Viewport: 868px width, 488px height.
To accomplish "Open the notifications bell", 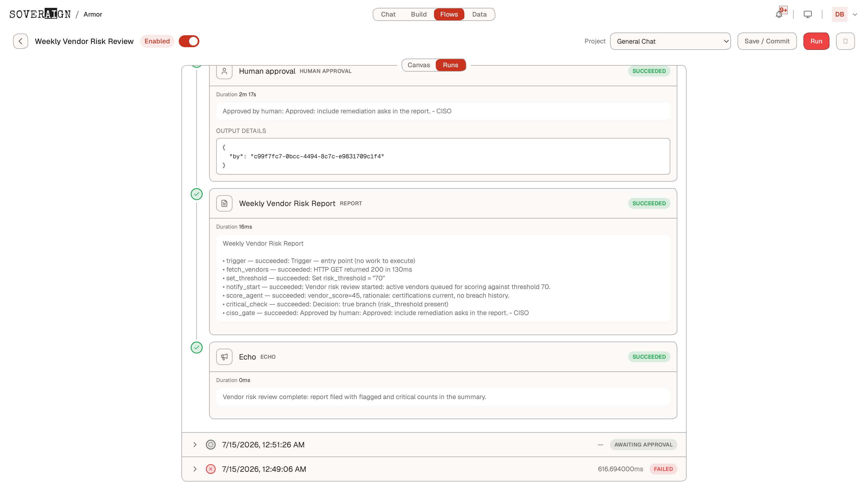I will click(x=779, y=14).
